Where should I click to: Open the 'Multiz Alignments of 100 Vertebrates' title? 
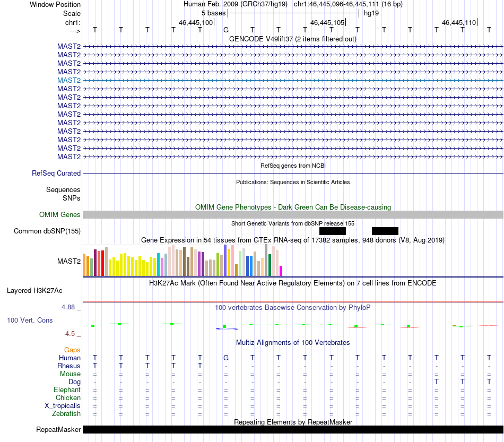coord(293,342)
